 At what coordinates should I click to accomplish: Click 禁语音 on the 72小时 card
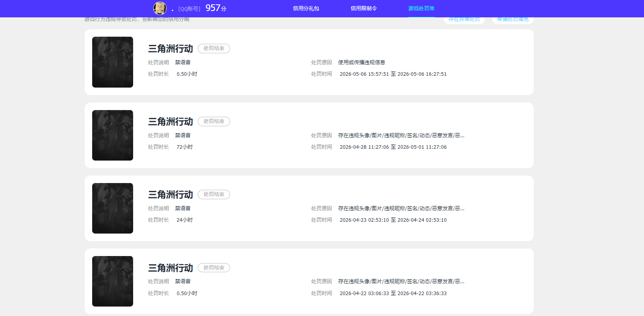183,135
